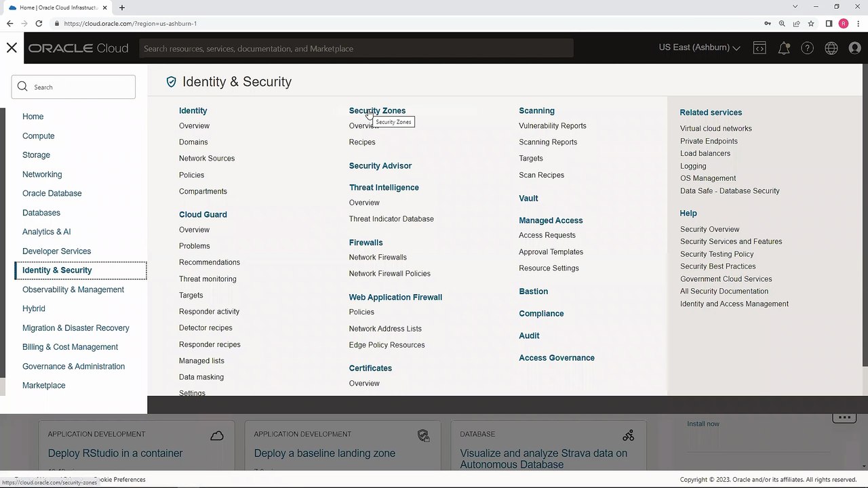This screenshot has width=868, height=488.
Task: Open the US East (Ashburn) region dropdown
Action: (699, 47)
